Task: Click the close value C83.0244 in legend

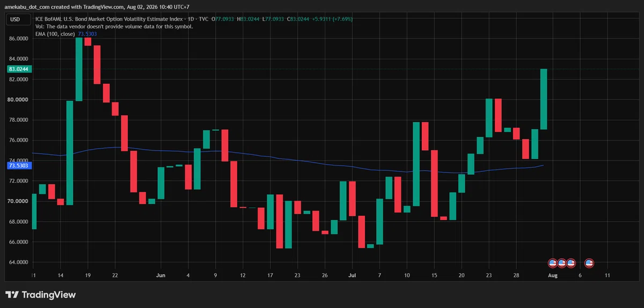Action: (x=298, y=19)
